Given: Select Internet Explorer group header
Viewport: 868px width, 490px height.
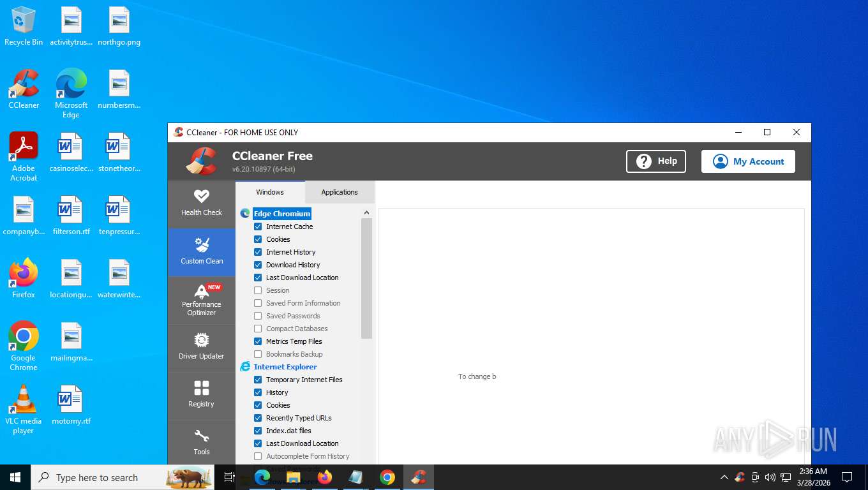Looking at the screenshot, I should coord(285,367).
